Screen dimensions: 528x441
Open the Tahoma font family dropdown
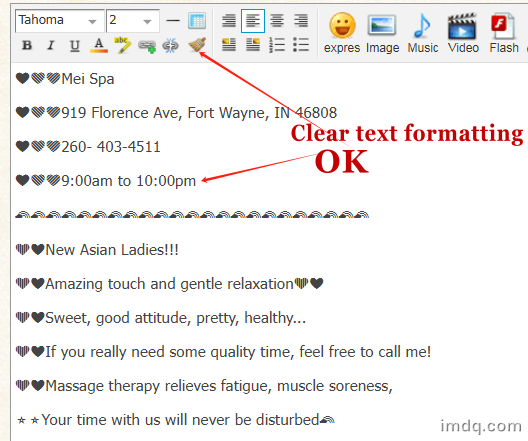[59, 21]
